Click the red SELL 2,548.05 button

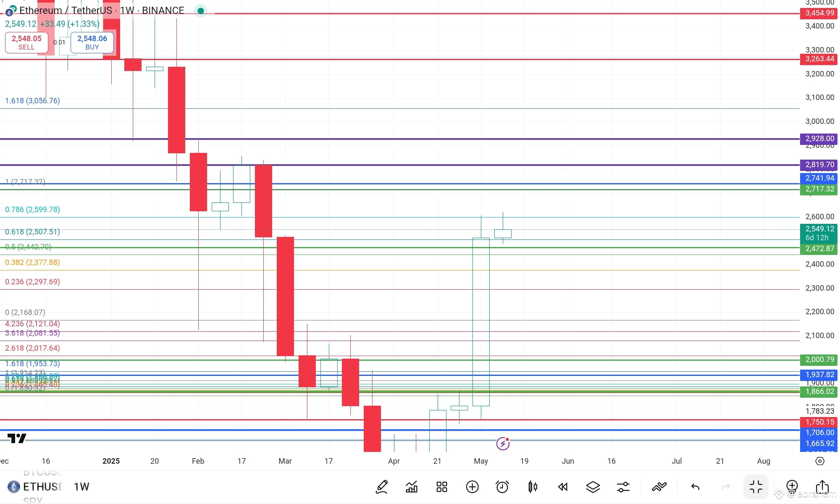(x=26, y=42)
